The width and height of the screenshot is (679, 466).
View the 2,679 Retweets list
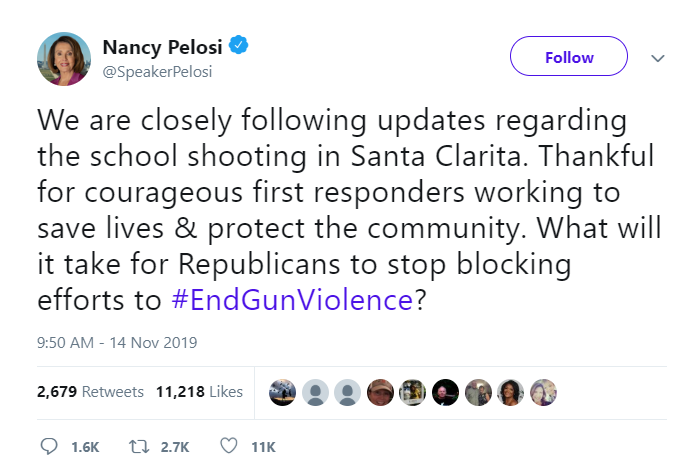tap(90, 392)
